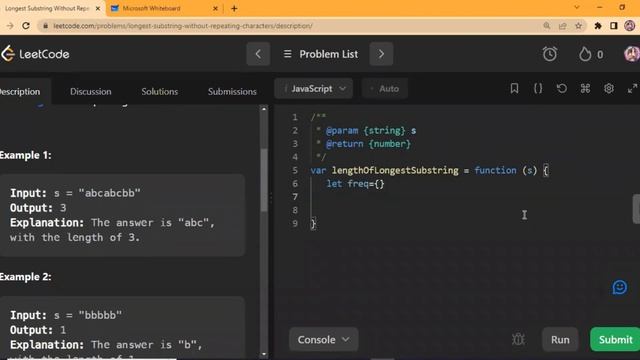Viewport: 640px width, 360px height.
Task: Click the editor minimap scrollbar handle
Action: pyautogui.click(x=636, y=209)
